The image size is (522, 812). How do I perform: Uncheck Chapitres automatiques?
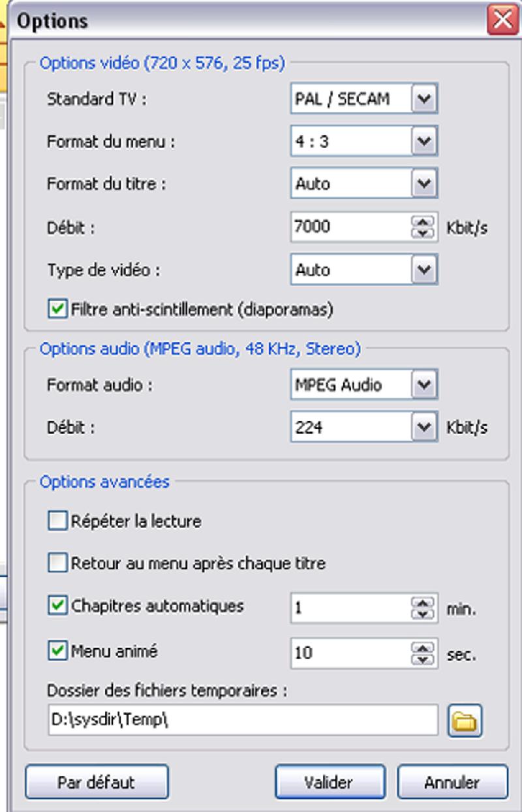point(58,605)
